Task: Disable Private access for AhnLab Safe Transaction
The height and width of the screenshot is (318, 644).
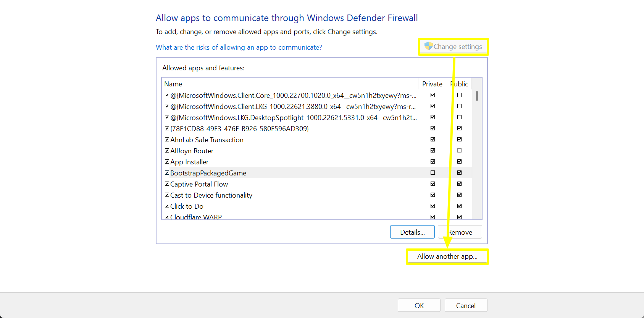Action: click(x=433, y=140)
